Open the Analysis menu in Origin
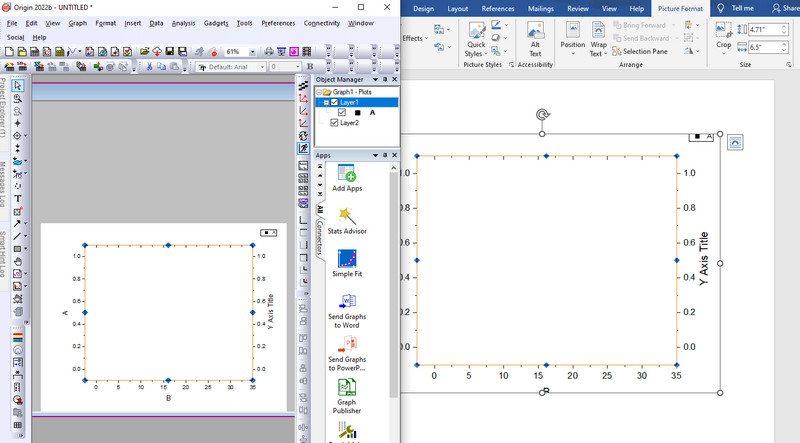This screenshot has width=800, height=443. (x=183, y=22)
